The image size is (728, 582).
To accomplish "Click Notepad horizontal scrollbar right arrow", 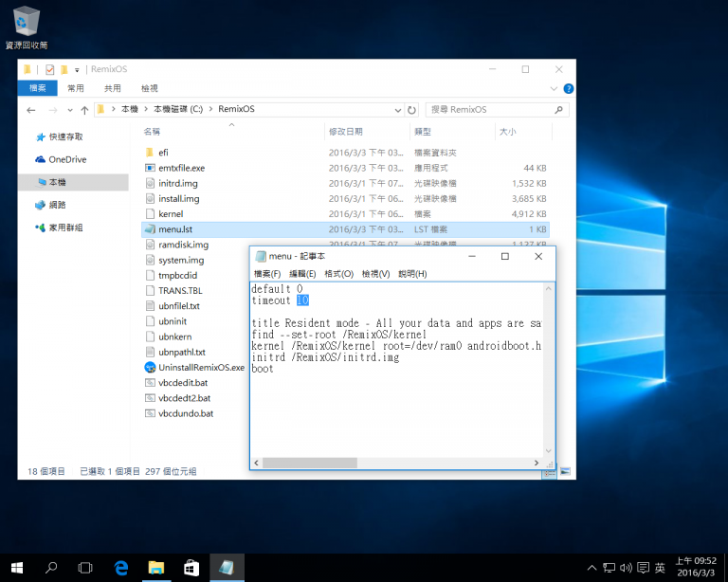I will pyautogui.click(x=537, y=463).
